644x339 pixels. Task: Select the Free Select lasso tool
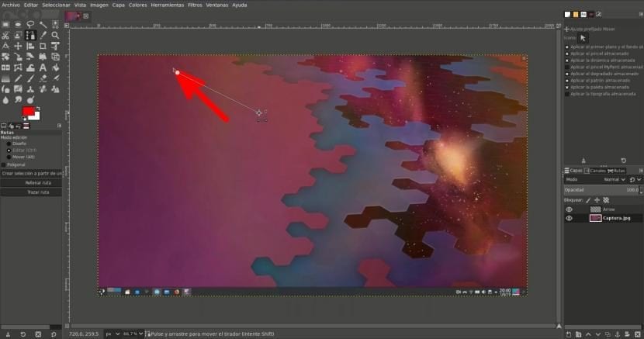point(30,24)
